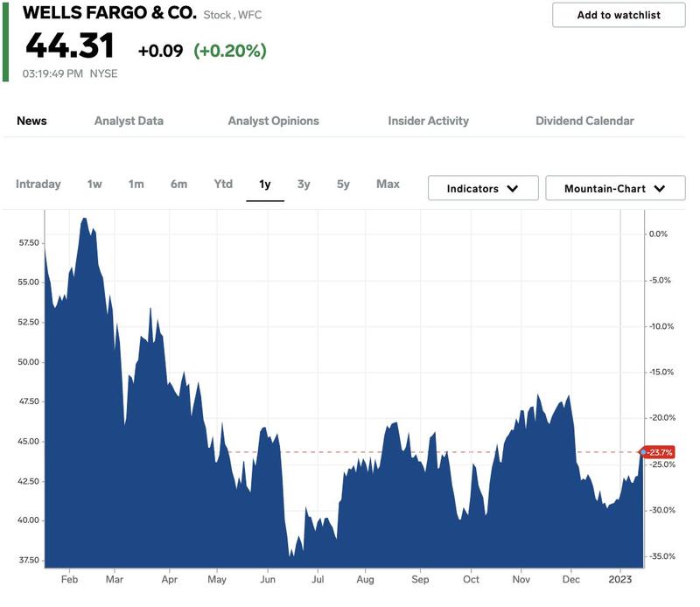700x607 pixels.
Task: Click the -20.0% percent axis label
Action: [662, 418]
